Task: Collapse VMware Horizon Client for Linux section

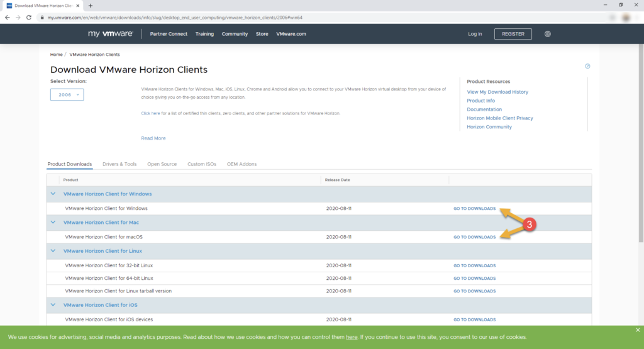Action: pyautogui.click(x=53, y=251)
